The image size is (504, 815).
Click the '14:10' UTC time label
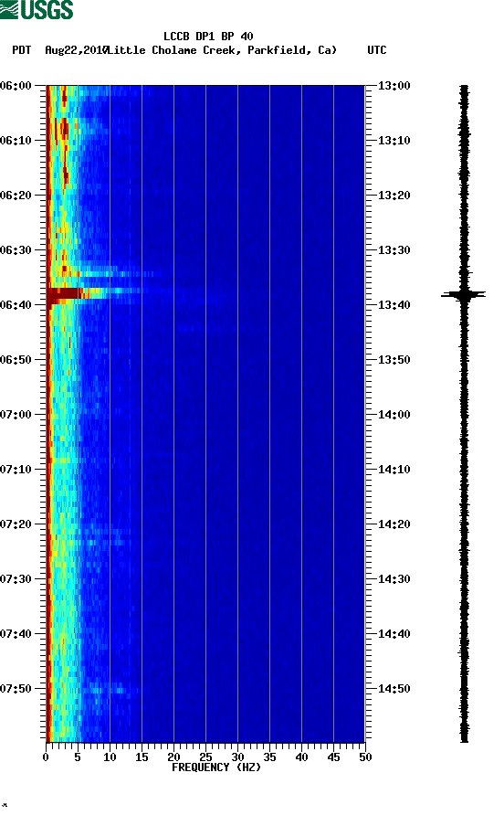click(x=394, y=470)
